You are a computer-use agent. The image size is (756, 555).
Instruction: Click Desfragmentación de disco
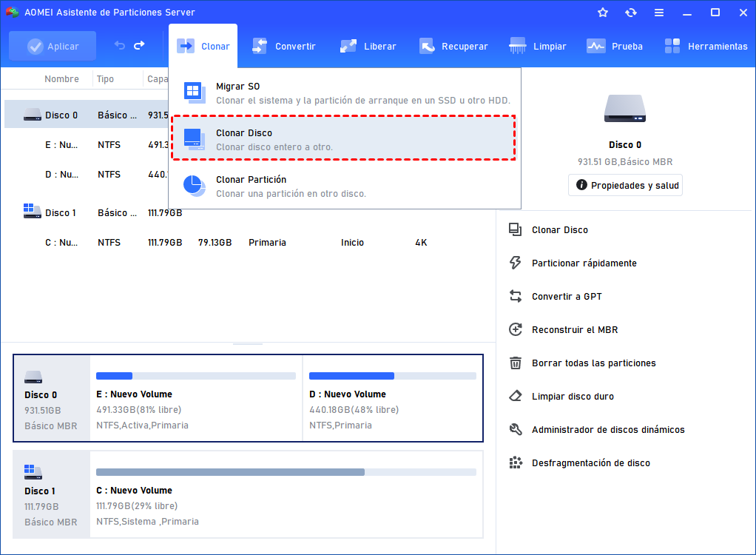(591, 463)
